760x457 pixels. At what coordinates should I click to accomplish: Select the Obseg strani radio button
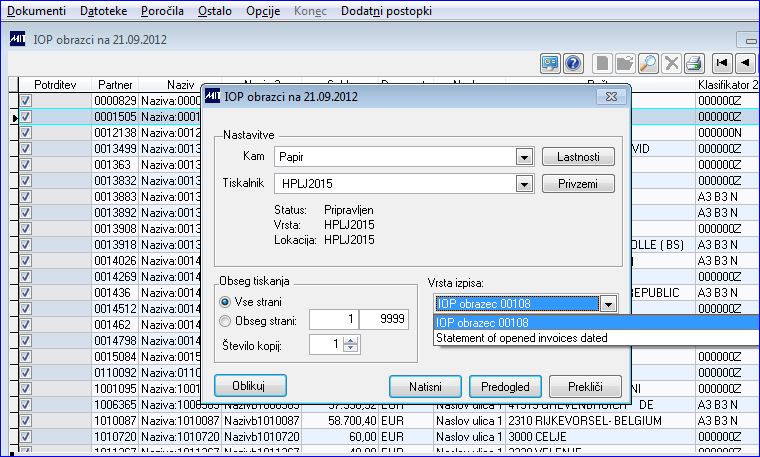pos(224,321)
